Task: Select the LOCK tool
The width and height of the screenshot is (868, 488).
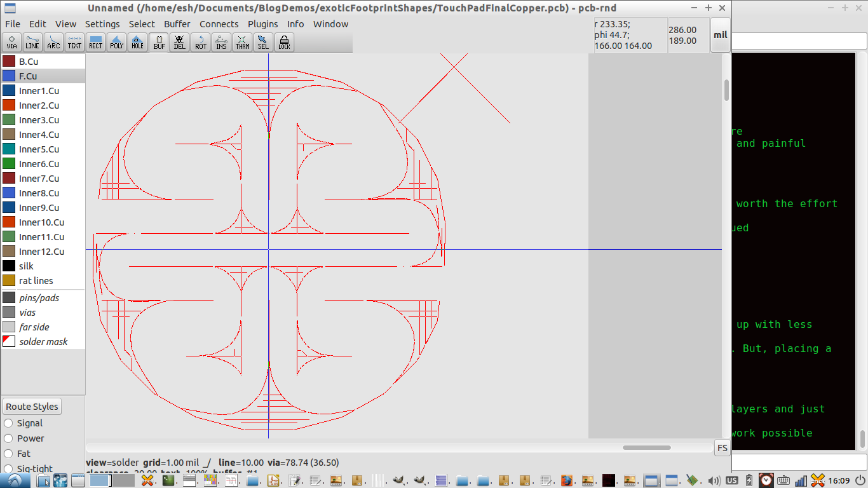Action: (284, 43)
